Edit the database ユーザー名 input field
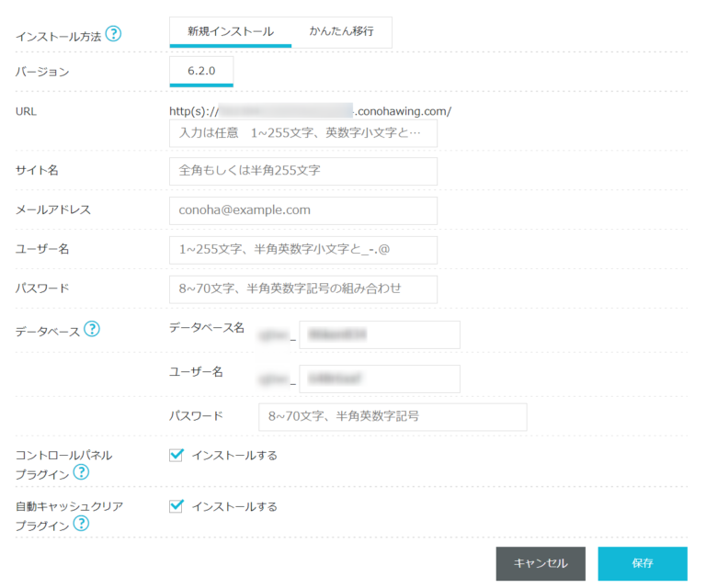Image resolution: width=706 pixels, height=588 pixels. [379, 379]
